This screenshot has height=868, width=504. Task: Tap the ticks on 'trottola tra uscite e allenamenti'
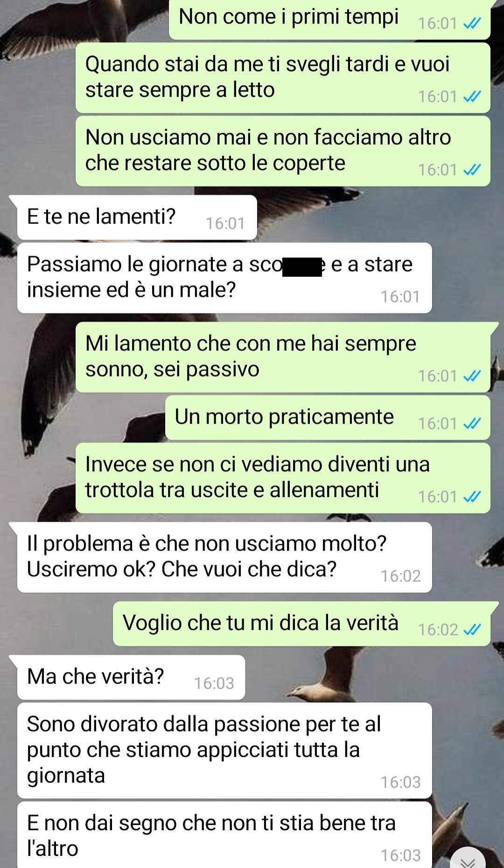pyautogui.click(x=472, y=497)
